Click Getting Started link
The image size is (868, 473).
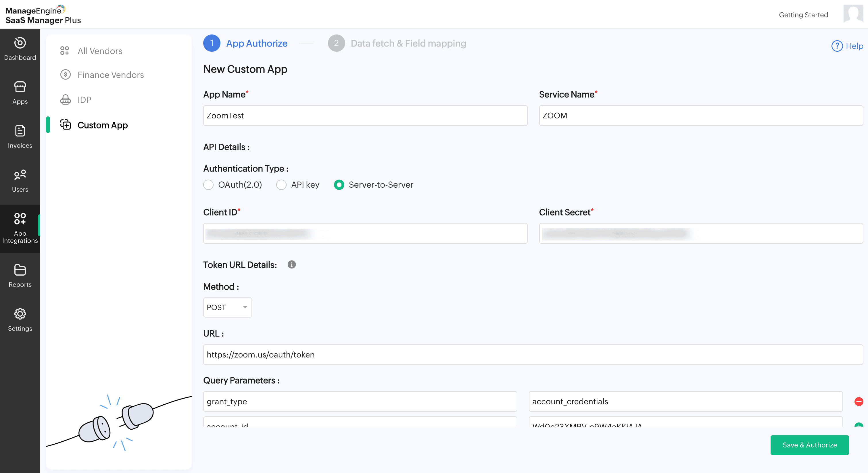tap(803, 15)
